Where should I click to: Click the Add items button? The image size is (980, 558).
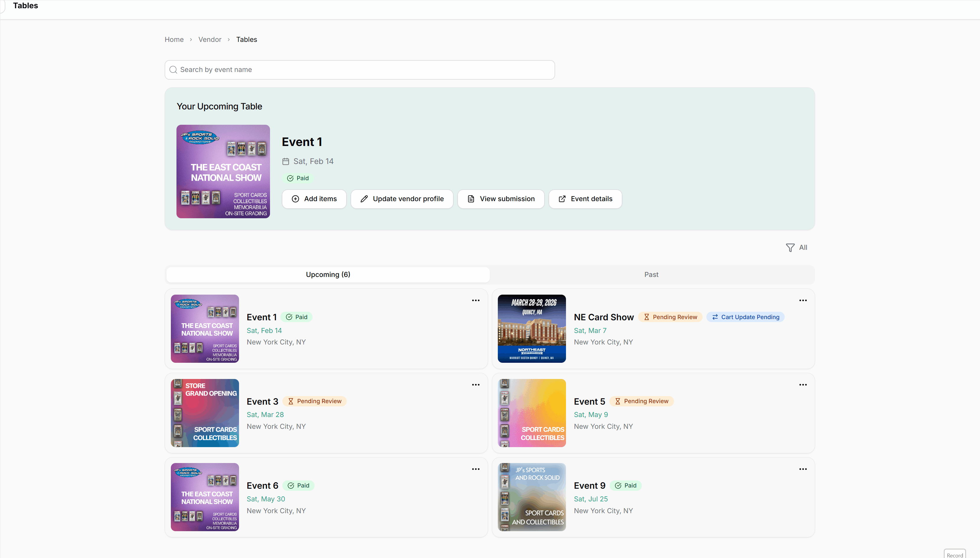(314, 199)
